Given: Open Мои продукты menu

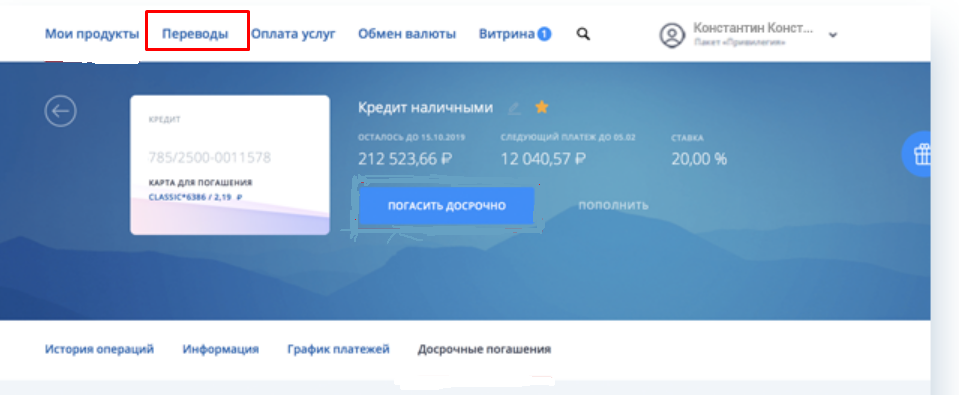Looking at the screenshot, I should [x=92, y=34].
